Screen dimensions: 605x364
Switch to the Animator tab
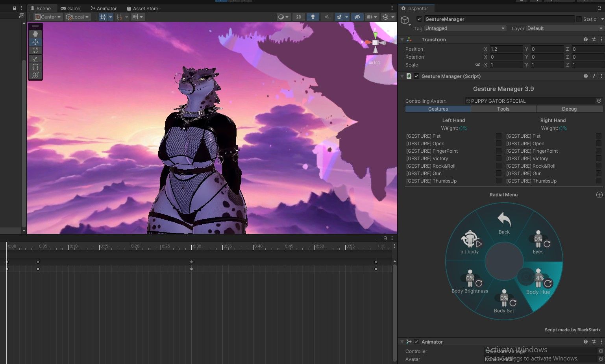[104, 8]
